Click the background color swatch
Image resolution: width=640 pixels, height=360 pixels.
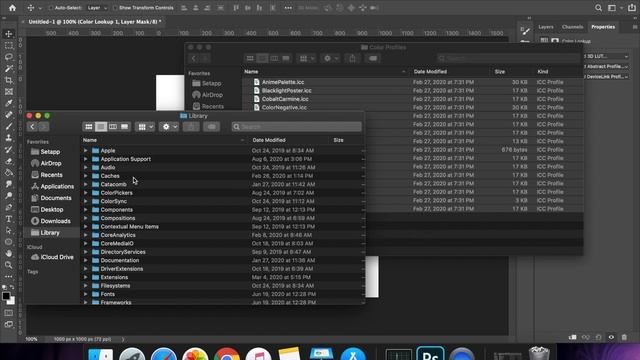(12, 302)
